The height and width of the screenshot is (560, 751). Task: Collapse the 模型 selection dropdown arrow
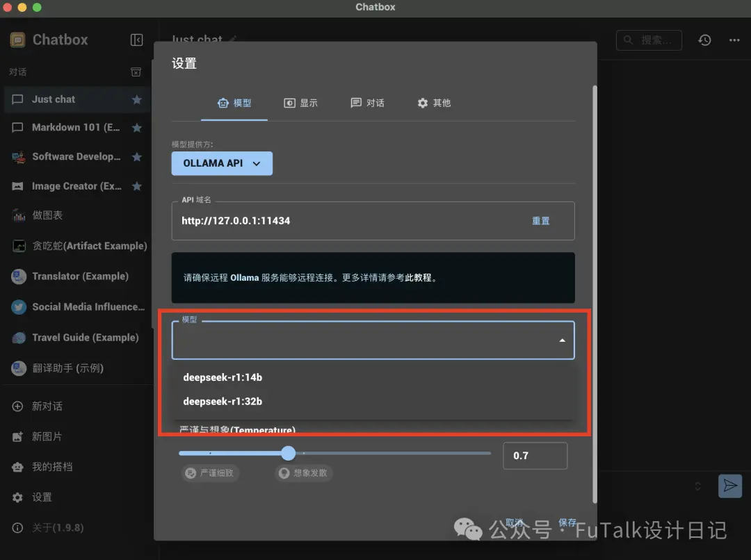(x=562, y=340)
